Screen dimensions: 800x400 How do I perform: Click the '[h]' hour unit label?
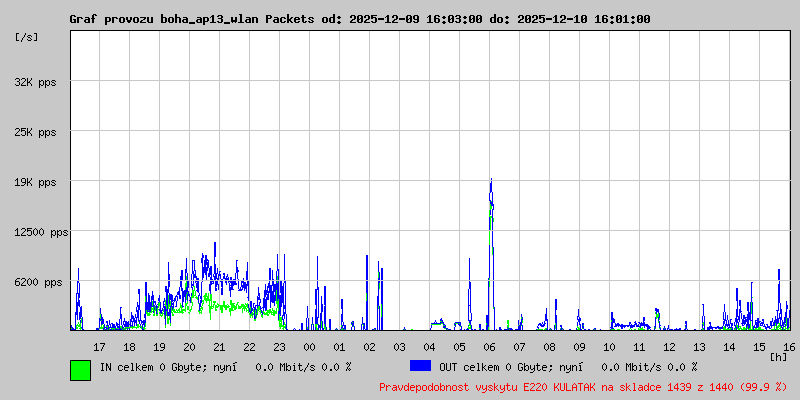click(779, 357)
